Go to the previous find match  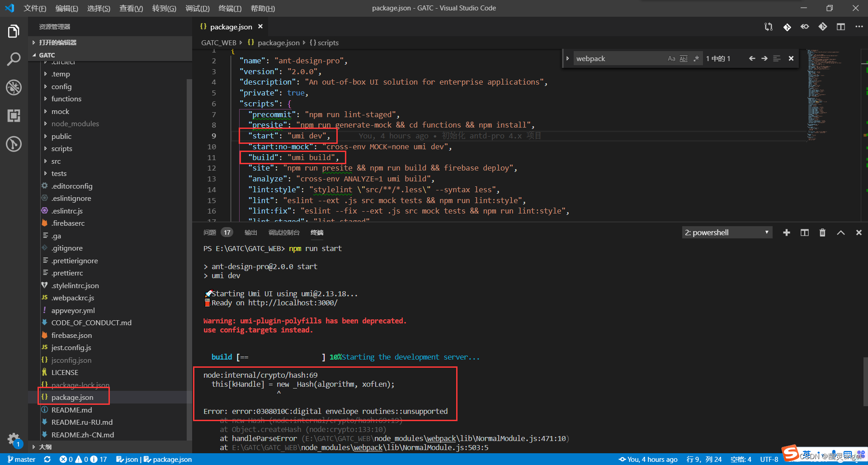pos(752,58)
